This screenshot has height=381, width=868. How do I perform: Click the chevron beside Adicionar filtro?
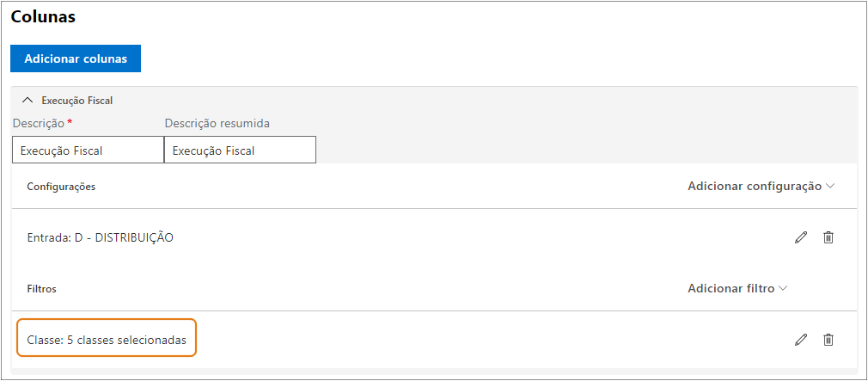point(782,288)
